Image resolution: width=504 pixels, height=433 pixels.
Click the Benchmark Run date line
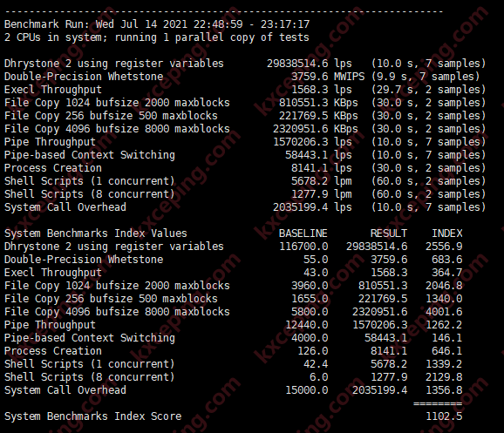[157, 24]
